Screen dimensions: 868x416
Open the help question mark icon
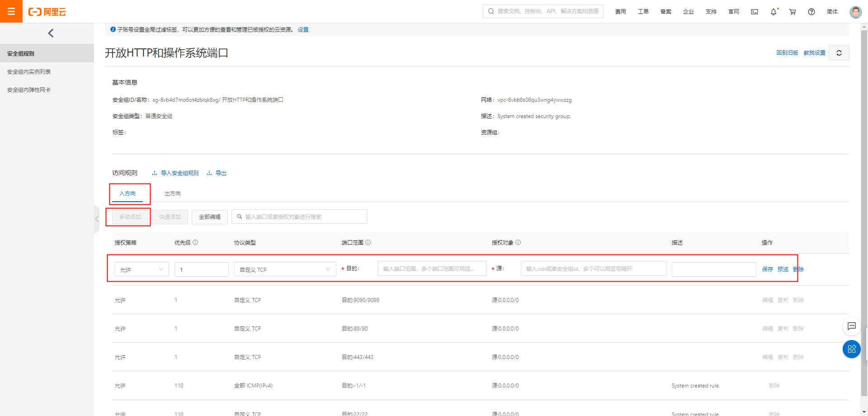pyautogui.click(x=811, y=12)
